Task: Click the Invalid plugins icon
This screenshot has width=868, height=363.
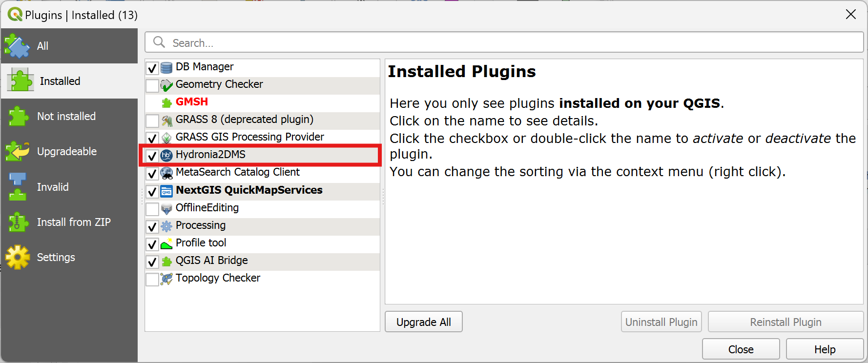Action: click(17, 186)
